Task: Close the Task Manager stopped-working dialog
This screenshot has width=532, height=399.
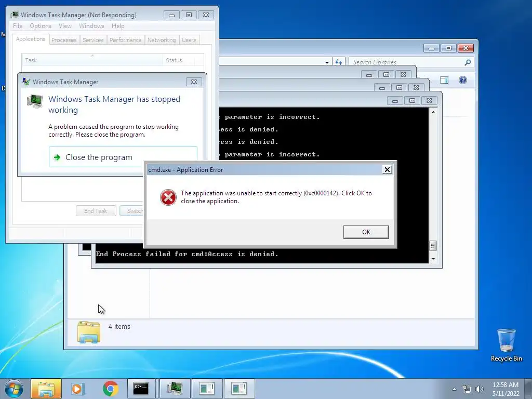Action: pyautogui.click(x=194, y=82)
